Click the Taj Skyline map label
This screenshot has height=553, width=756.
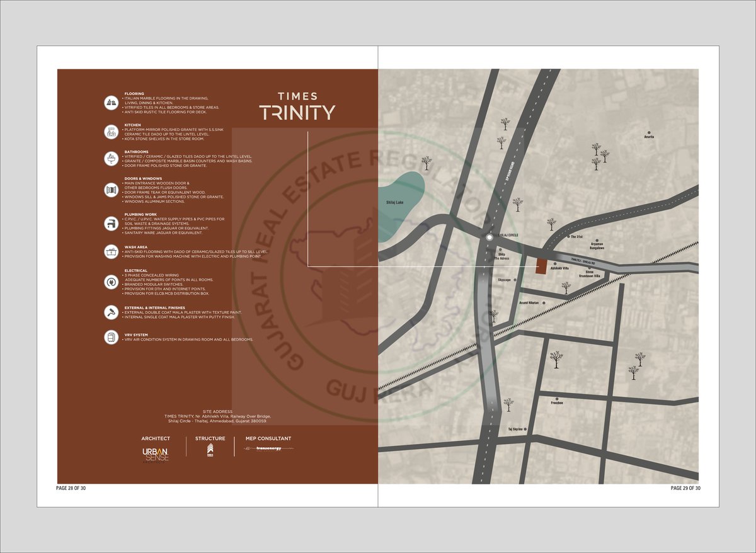[x=515, y=429]
